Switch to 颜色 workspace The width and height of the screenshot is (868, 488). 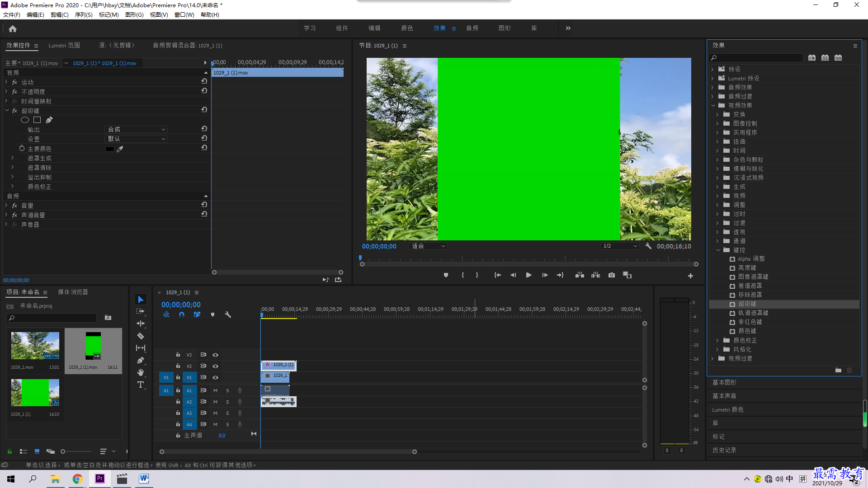point(407,28)
